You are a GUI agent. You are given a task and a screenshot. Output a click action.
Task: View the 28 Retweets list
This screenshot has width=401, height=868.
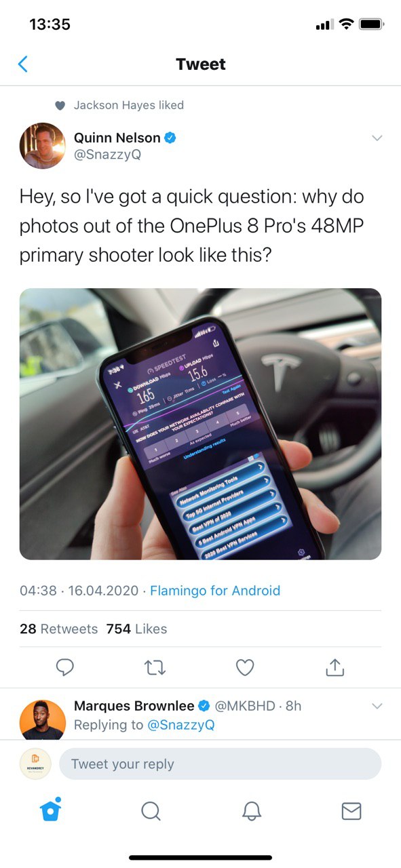59,629
